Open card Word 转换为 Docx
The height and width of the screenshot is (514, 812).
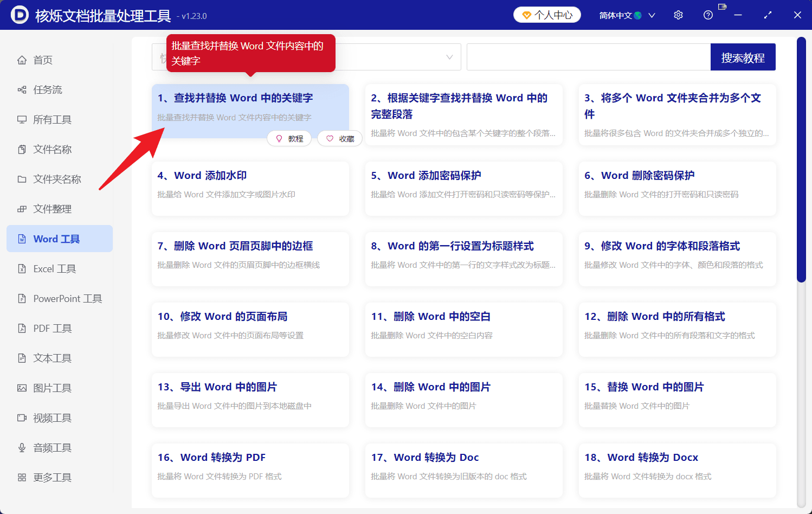tap(678, 471)
